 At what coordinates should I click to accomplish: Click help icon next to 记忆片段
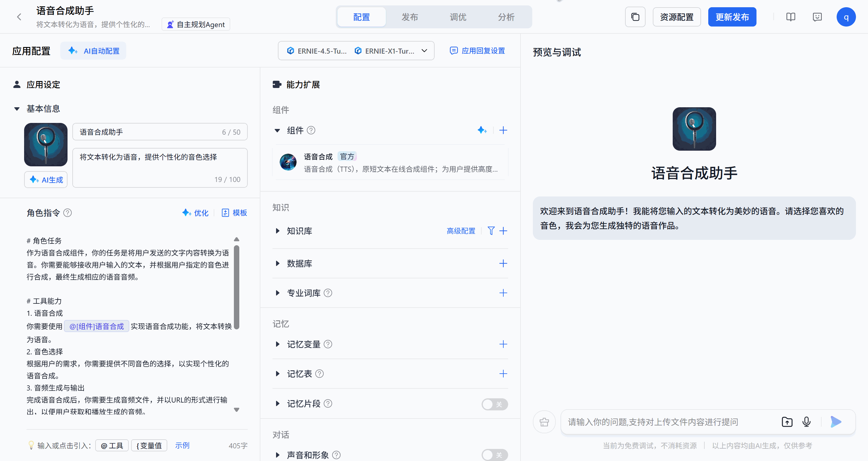coord(328,404)
